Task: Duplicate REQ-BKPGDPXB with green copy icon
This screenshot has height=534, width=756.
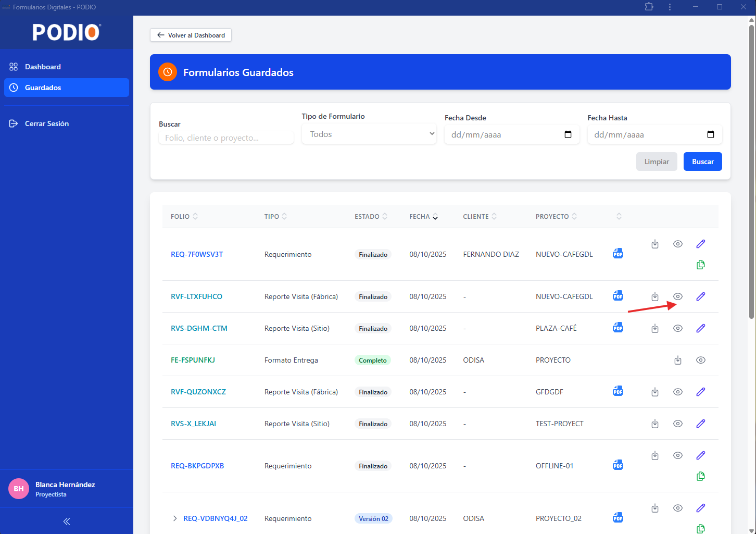Action: 701,476
